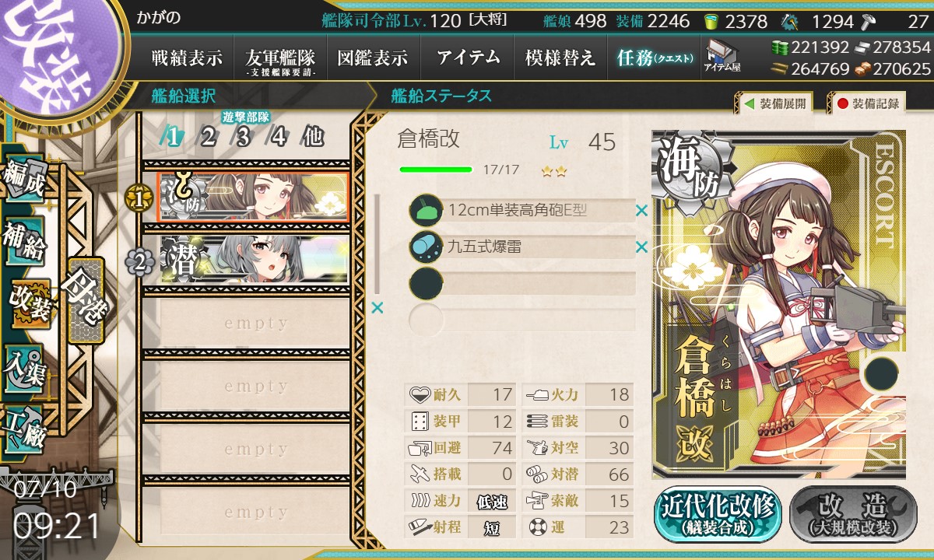Switch to the 他 (other) ships tab
Viewport: 934px width, 560px height.
coord(313,137)
